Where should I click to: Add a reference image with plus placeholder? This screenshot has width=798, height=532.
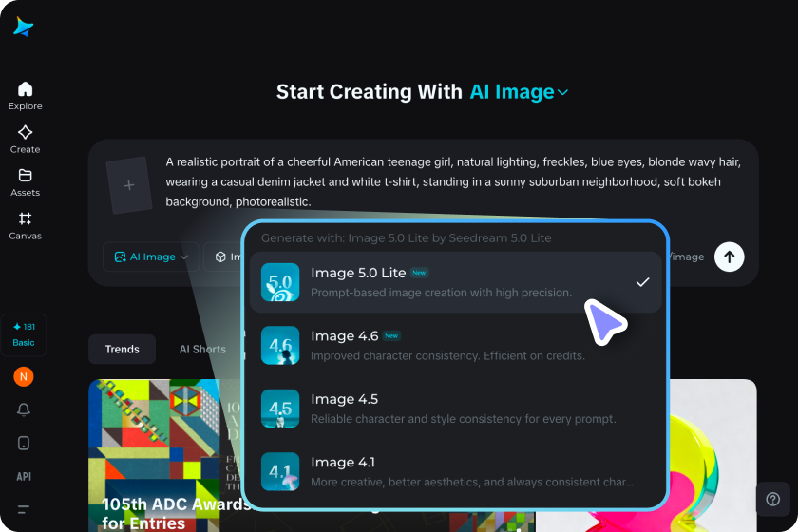pyautogui.click(x=129, y=185)
